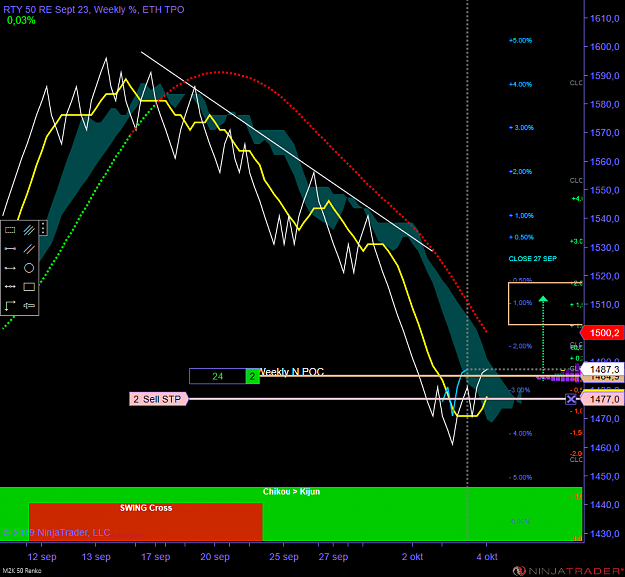Select the ellipse drawing tool

tap(29, 268)
